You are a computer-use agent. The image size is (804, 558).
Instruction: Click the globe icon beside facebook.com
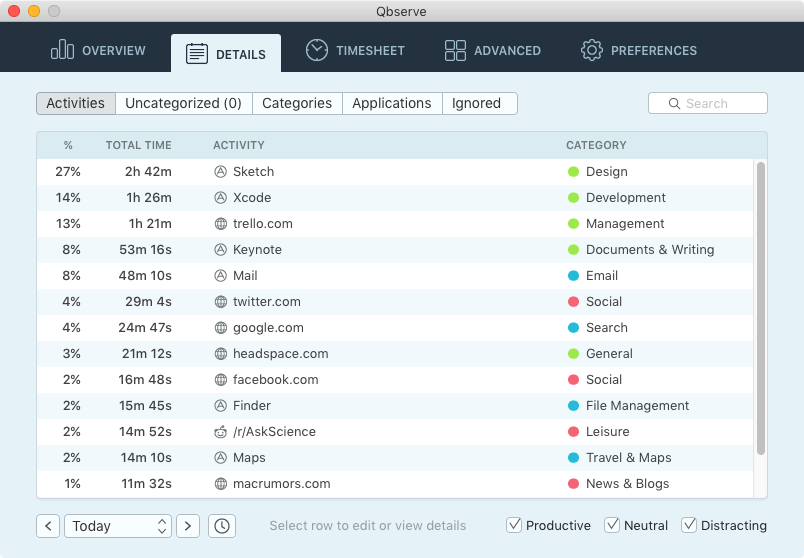tap(220, 380)
